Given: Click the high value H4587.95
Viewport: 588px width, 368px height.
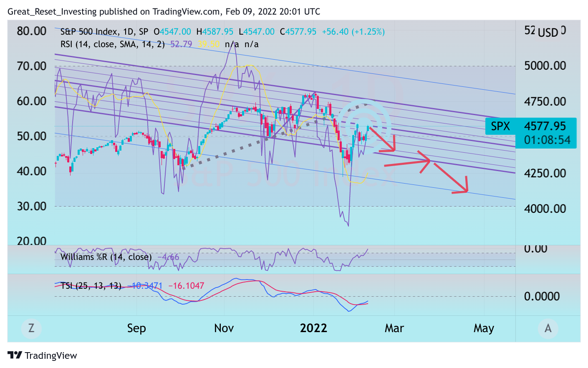Looking at the screenshot, I should pos(215,32).
